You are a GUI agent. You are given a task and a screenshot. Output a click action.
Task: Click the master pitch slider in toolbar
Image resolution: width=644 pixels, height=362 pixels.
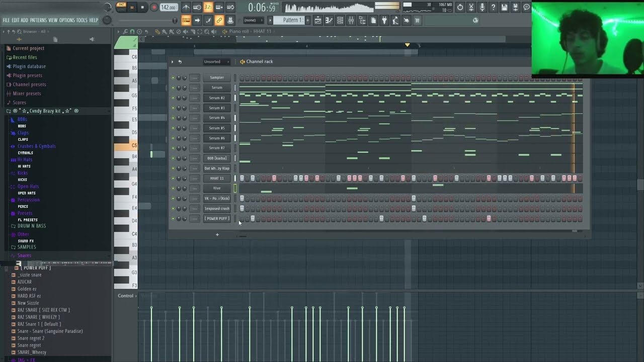click(x=146, y=21)
